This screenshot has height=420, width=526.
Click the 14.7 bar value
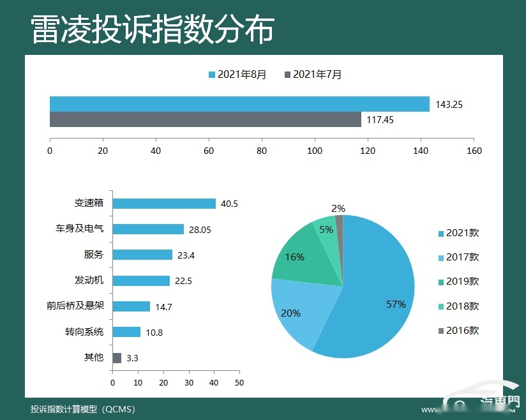pyautogui.click(x=163, y=307)
